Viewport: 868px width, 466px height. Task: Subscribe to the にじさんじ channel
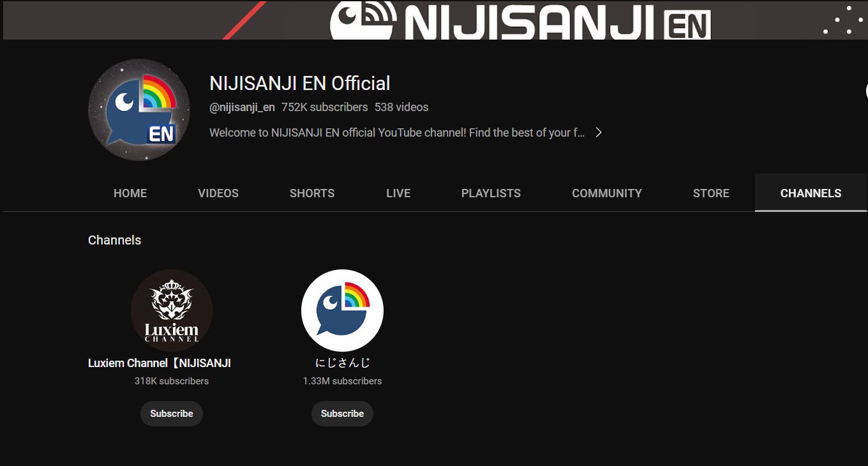click(x=342, y=414)
